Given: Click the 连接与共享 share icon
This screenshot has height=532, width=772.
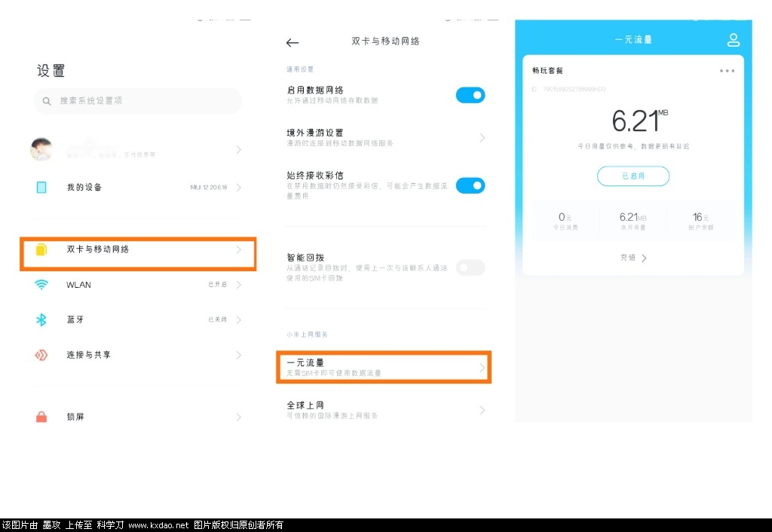Looking at the screenshot, I should point(41,355).
